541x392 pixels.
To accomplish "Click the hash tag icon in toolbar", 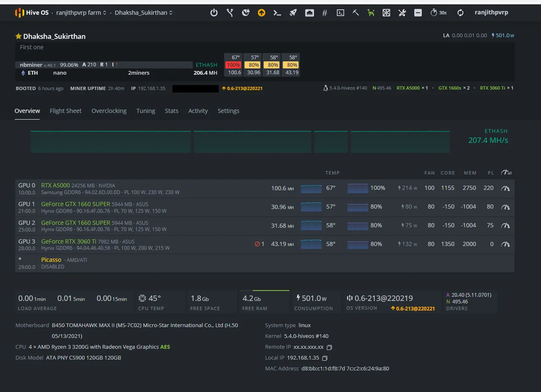I will [325, 13].
